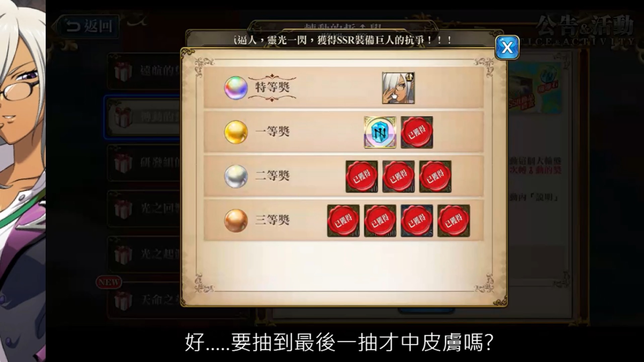Image resolution: width=644 pixels, height=362 pixels.
Task: Select the blue rune gem first prize
Action: pos(380,132)
